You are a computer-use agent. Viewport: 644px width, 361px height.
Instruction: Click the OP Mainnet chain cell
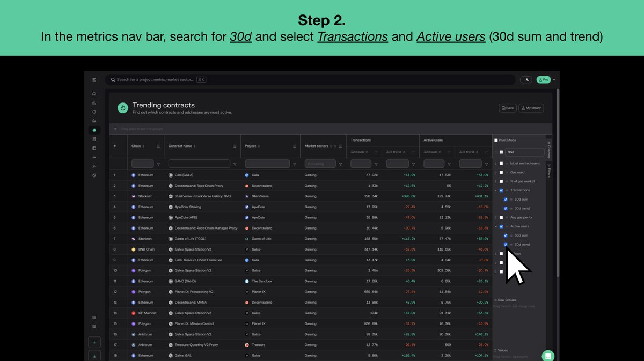tap(145, 313)
